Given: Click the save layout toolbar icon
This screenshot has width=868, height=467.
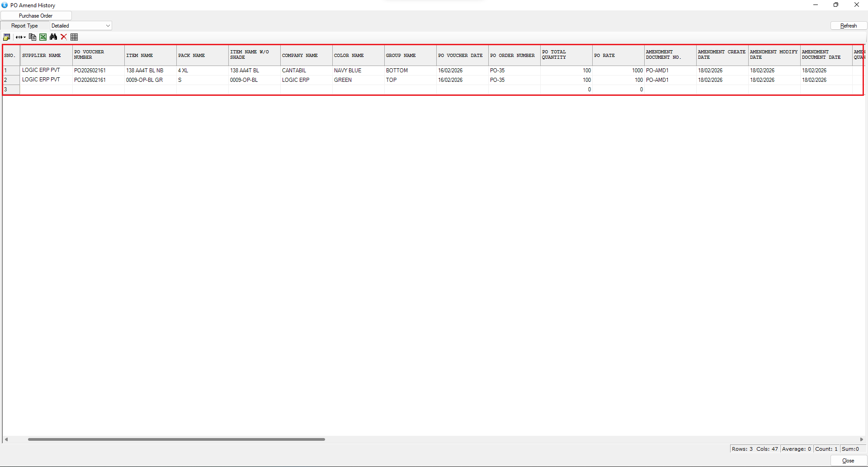Looking at the screenshot, I should 6,37.
